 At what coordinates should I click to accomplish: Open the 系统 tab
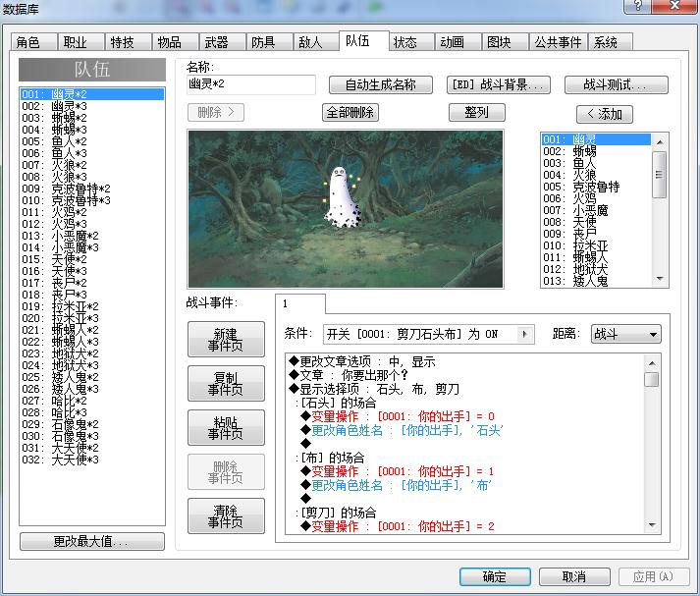pos(611,42)
